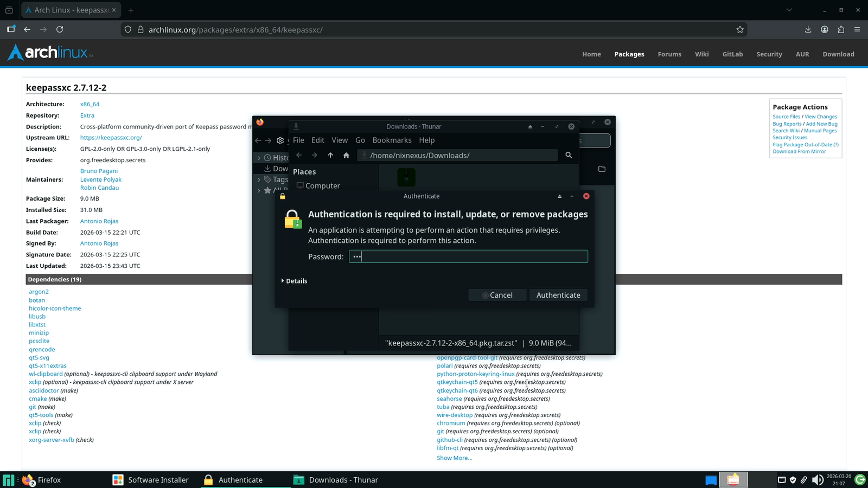Switch to Downloads - Thunar taskbar item

click(336, 480)
